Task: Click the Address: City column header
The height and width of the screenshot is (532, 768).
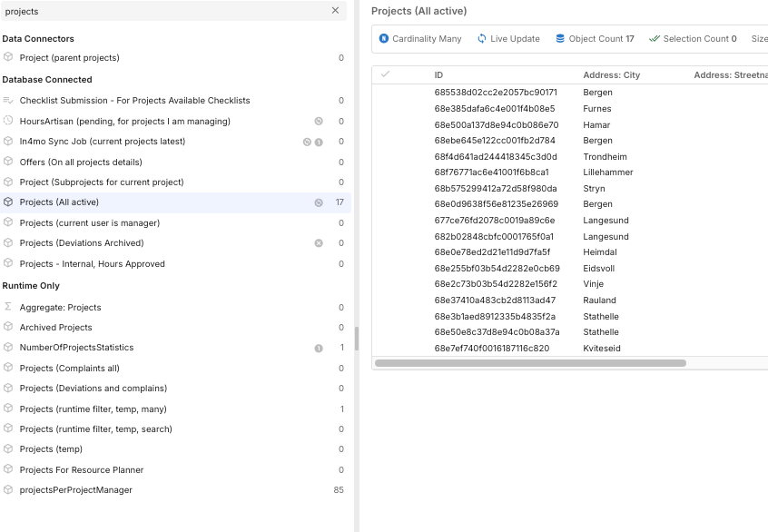Action: [611, 75]
